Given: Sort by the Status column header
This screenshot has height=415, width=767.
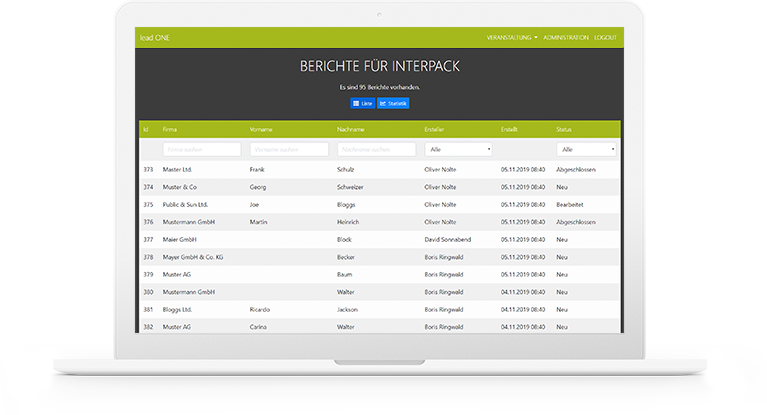Looking at the screenshot, I should (x=564, y=130).
